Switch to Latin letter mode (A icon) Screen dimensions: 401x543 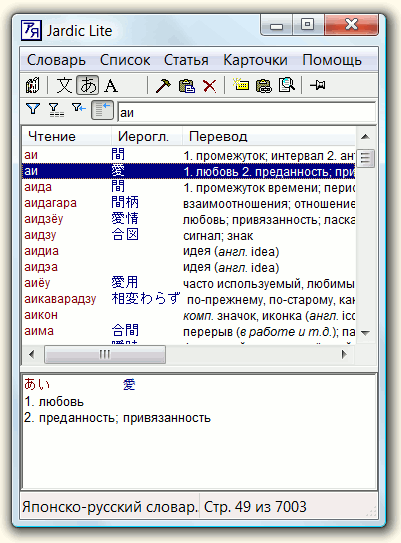pos(111,86)
